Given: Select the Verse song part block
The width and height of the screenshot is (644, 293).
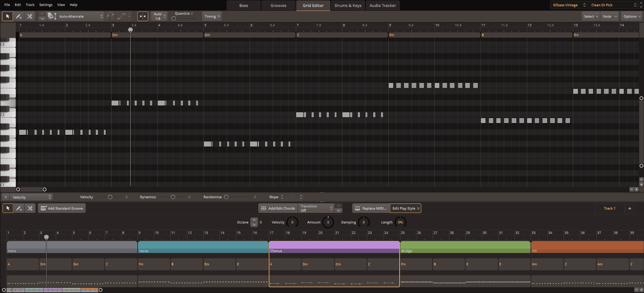Looking at the screenshot, I should [203, 247].
